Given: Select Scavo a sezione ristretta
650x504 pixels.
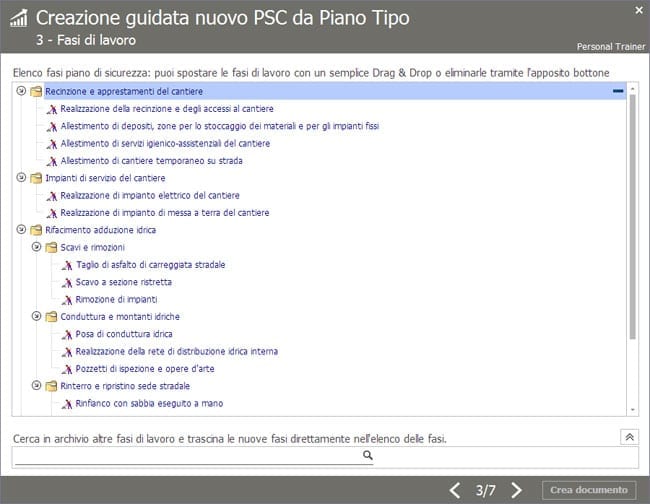Looking at the screenshot, I should click(124, 282).
